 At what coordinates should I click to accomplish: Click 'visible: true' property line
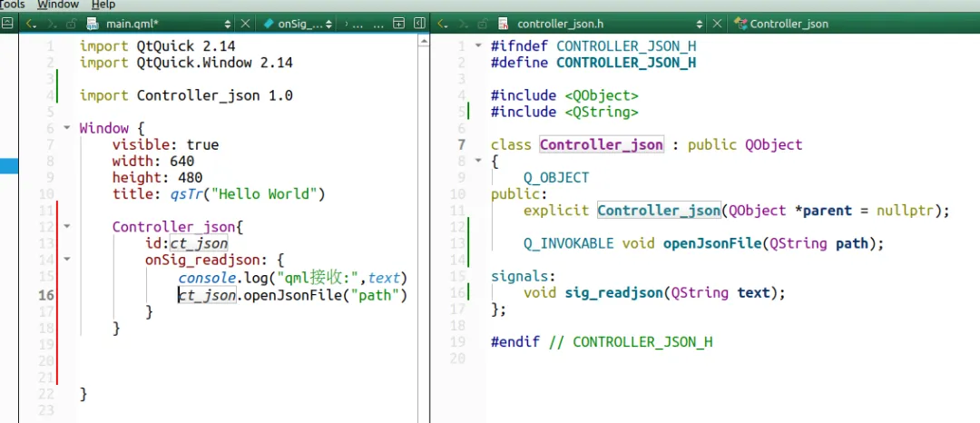click(166, 145)
